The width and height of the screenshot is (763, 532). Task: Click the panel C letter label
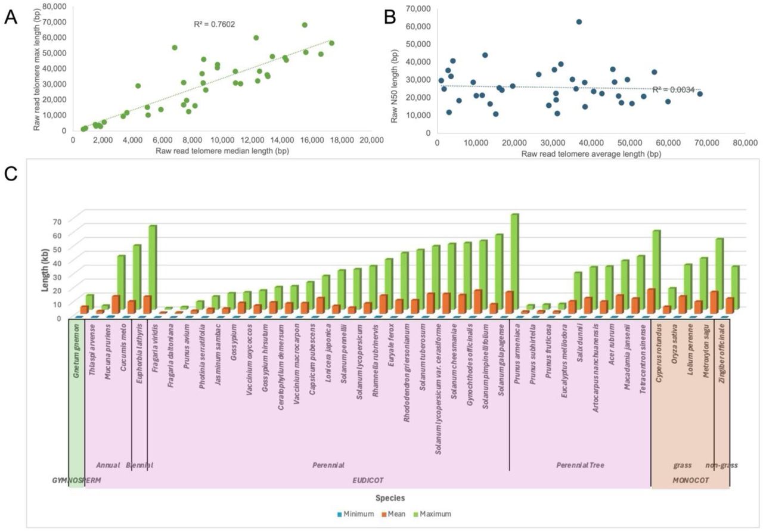(x=12, y=174)
